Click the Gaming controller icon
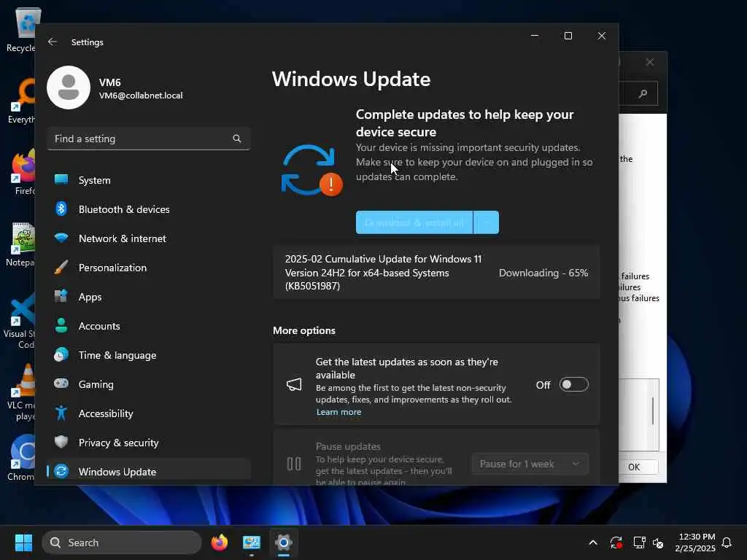This screenshot has height=560, width=747. (61, 384)
